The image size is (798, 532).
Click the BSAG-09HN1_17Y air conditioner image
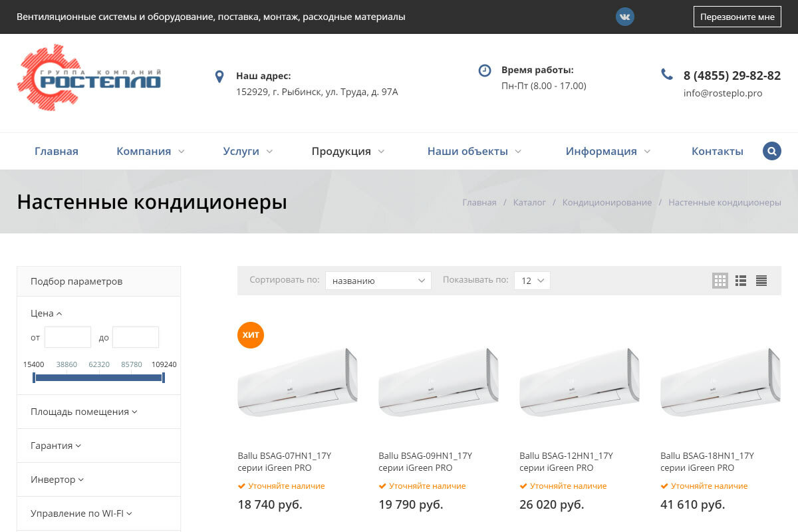coord(438,381)
